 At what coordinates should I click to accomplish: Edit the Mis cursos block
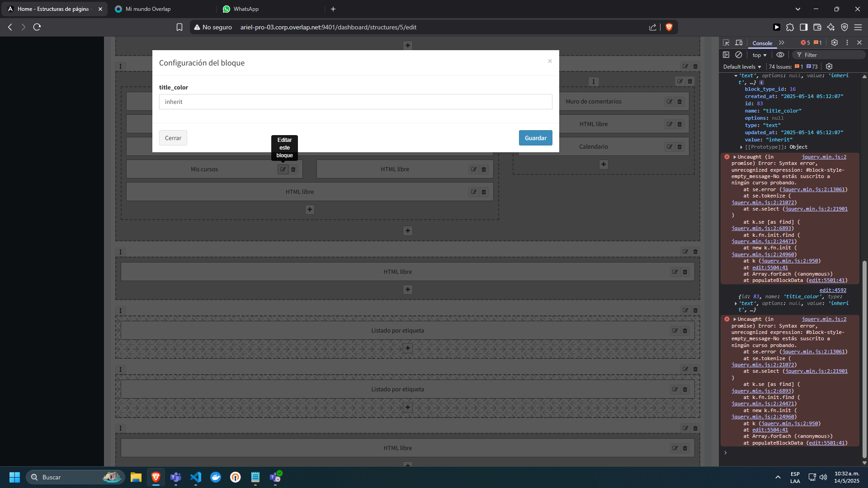pos(283,169)
